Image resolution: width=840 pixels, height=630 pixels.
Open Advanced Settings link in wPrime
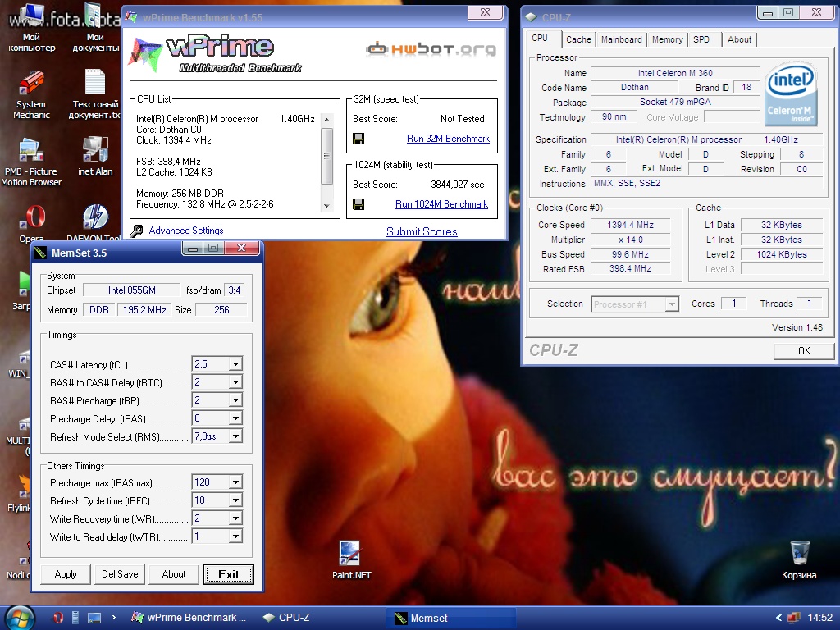(186, 231)
